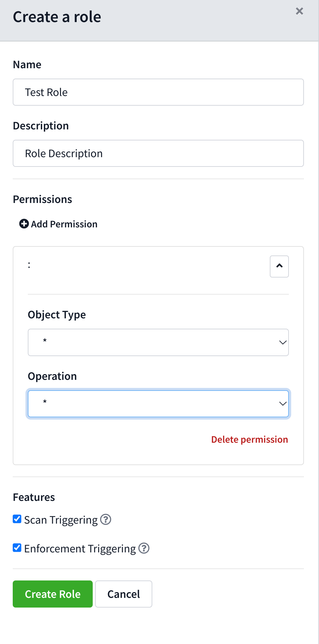319x644 pixels.
Task: Click the Enforcement Triggering label text
Action: click(80, 549)
